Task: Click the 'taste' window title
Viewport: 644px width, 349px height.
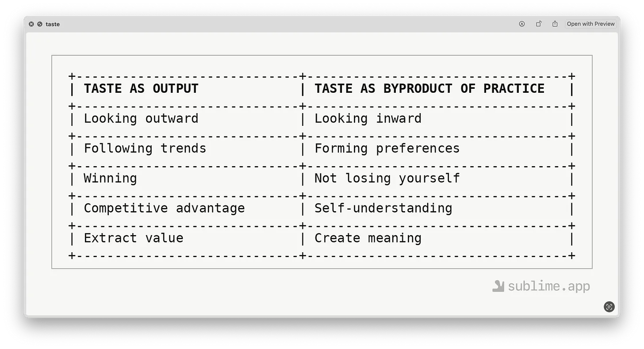Action: click(53, 24)
